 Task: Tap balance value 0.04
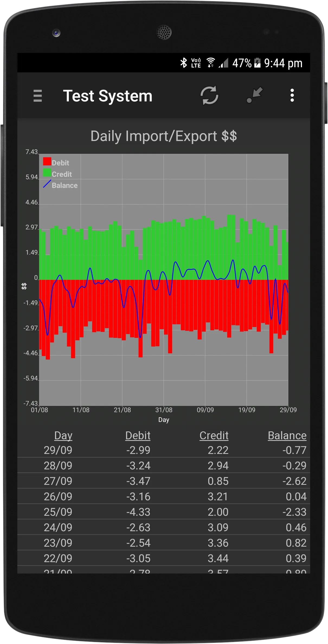coord(296,496)
